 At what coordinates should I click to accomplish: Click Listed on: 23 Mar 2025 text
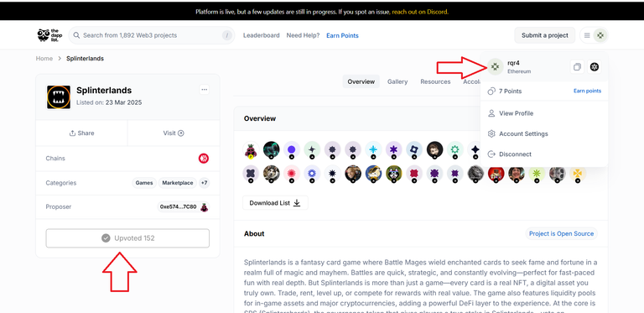109,102
